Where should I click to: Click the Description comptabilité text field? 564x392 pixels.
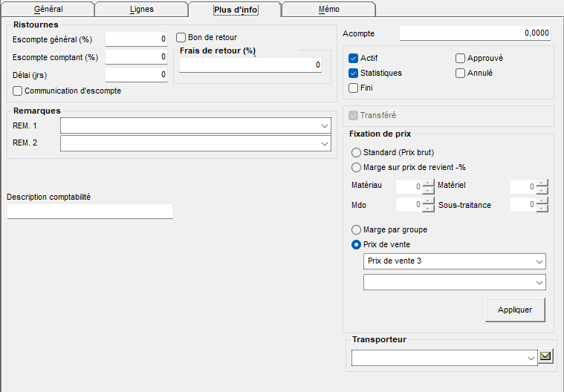coord(90,212)
